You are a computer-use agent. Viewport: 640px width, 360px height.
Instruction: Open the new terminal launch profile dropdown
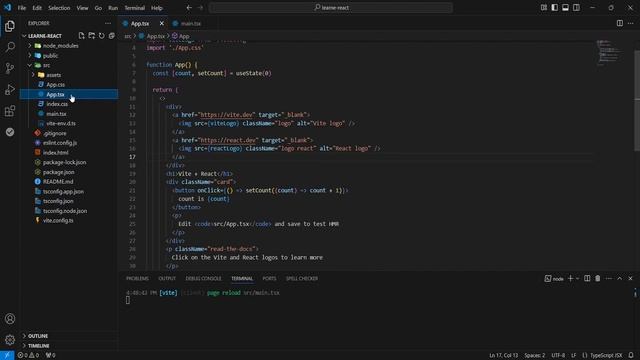[578, 278]
